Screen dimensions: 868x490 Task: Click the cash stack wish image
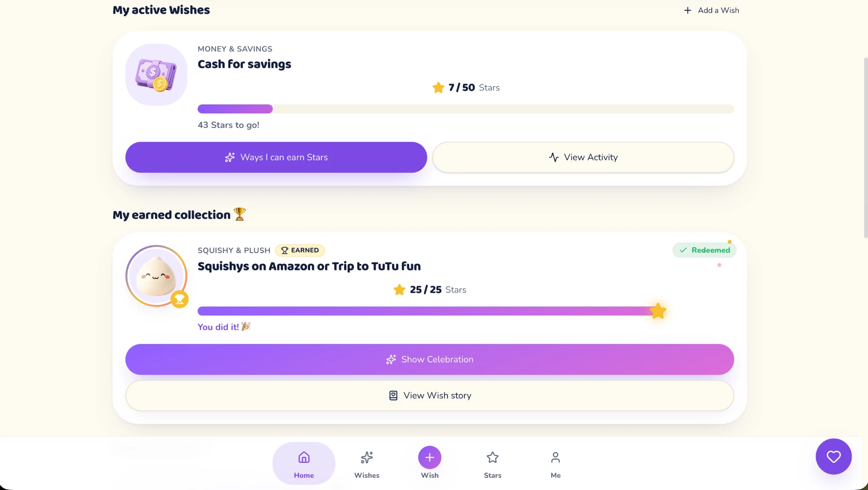[x=156, y=75]
